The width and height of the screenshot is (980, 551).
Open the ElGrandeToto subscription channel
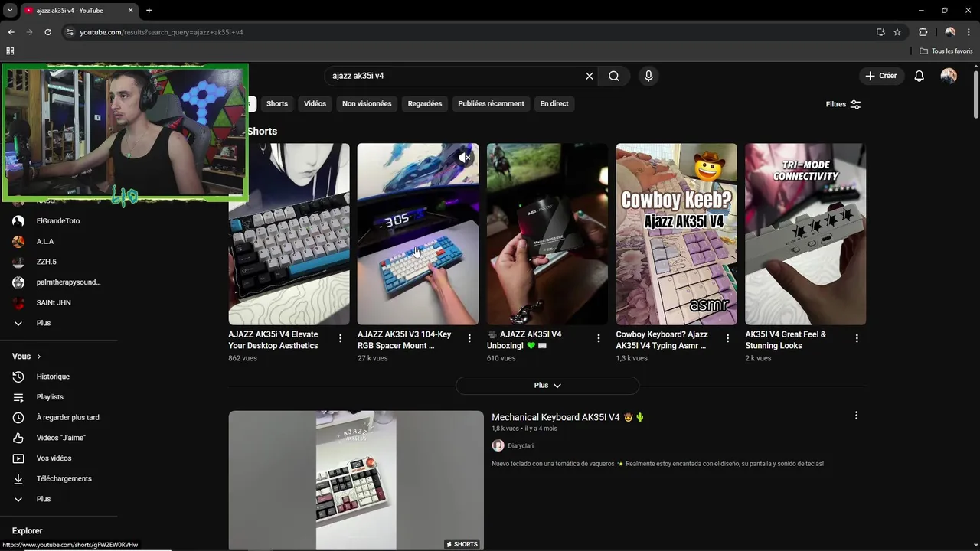58,221
